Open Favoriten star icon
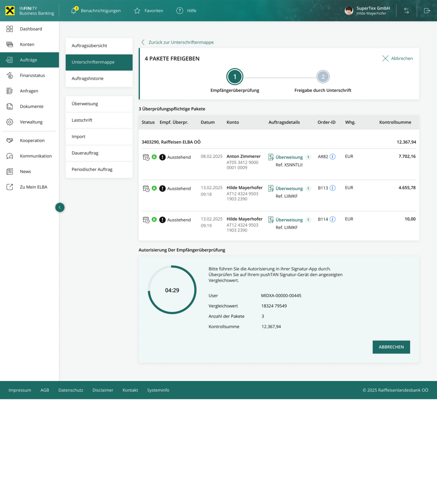 (137, 11)
